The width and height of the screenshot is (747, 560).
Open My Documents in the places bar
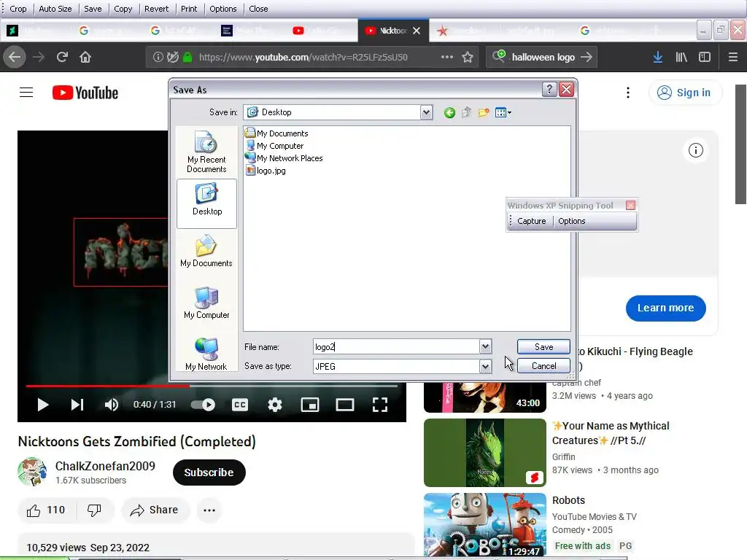[x=206, y=251]
